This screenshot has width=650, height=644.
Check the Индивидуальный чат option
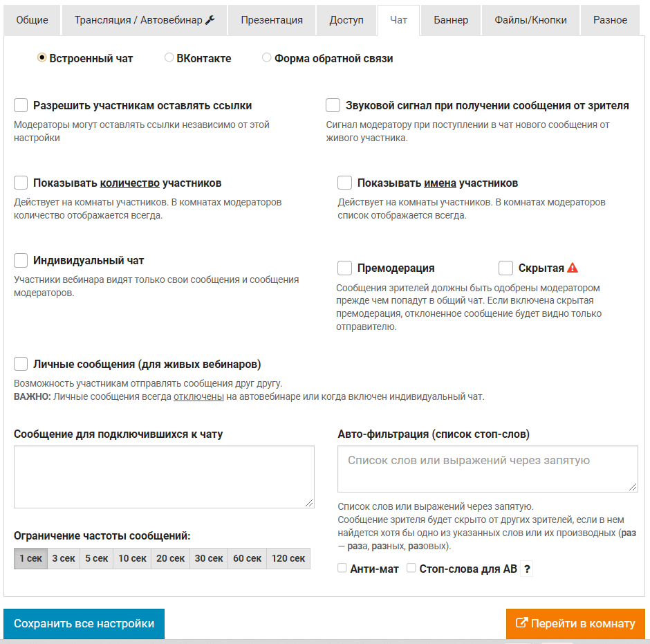pos(21,261)
